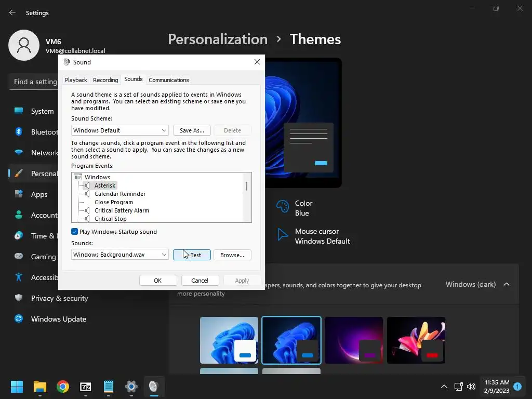The image size is (532, 399).
Task: Click the Network wifi sidebar icon
Action: (x=19, y=152)
